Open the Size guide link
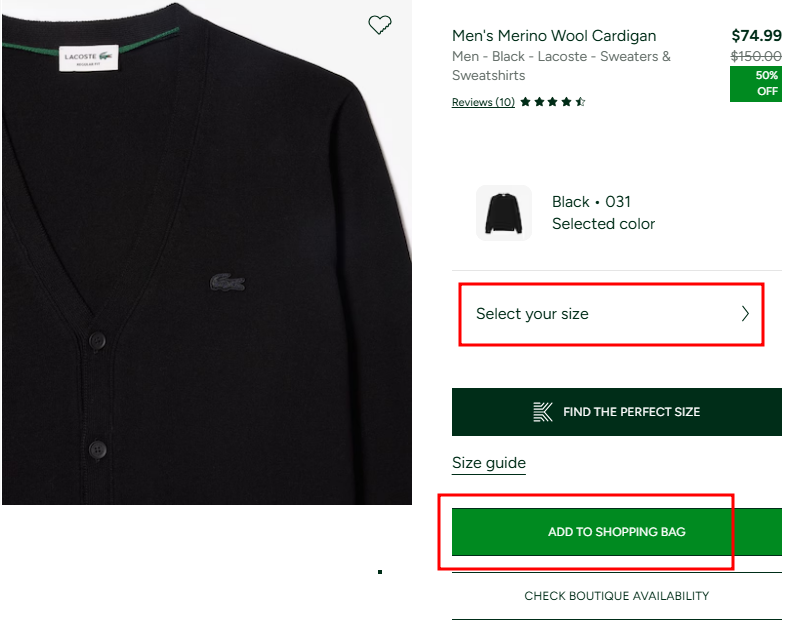The image size is (791, 636). pyautogui.click(x=489, y=463)
